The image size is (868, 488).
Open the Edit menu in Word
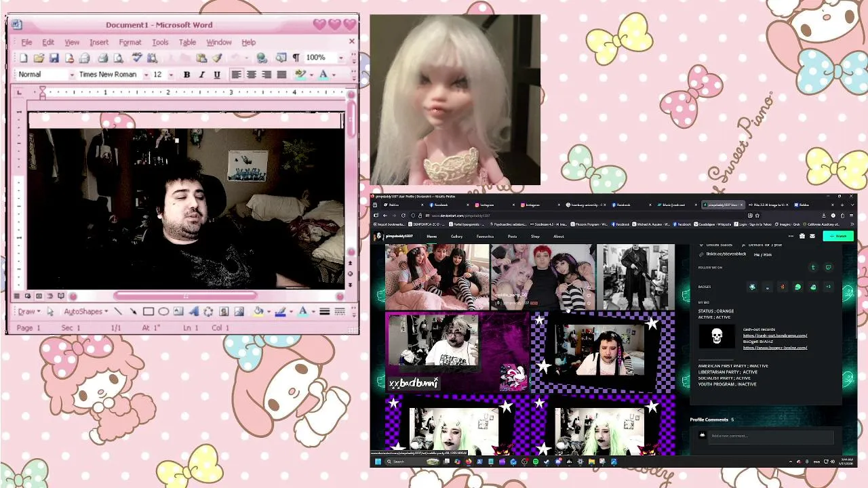48,42
